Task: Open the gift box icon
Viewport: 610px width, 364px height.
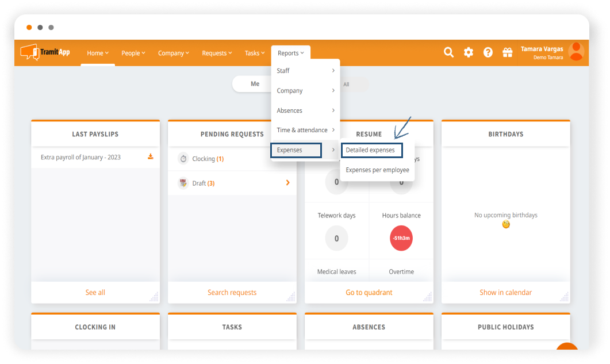Action: (507, 52)
